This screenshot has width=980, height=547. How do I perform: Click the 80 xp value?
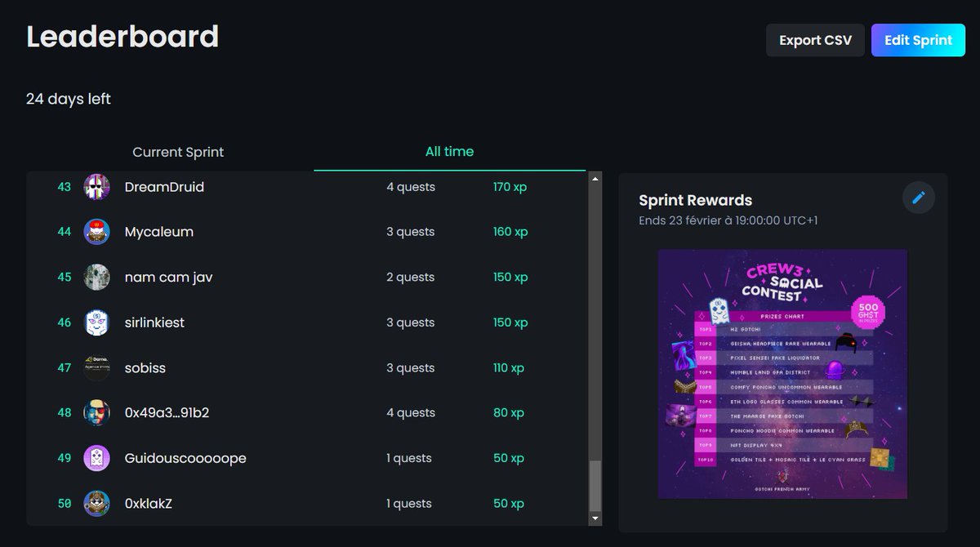pos(509,413)
